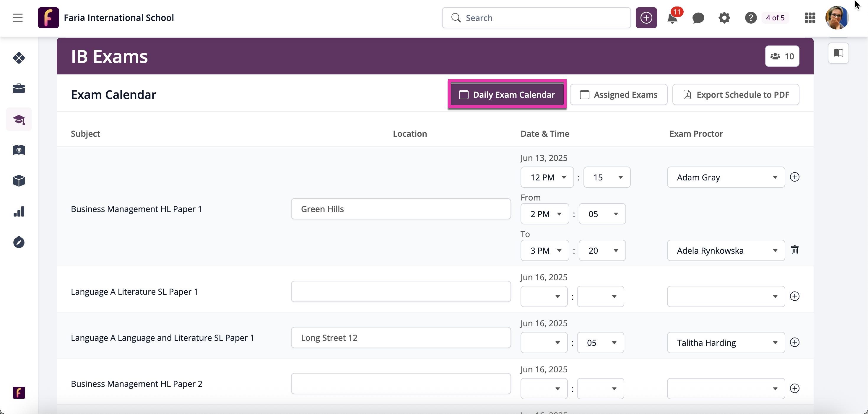This screenshot has height=414, width=868.
Task: Open the Talitha Harding proctor dropdown
Action: coord(726,343)
